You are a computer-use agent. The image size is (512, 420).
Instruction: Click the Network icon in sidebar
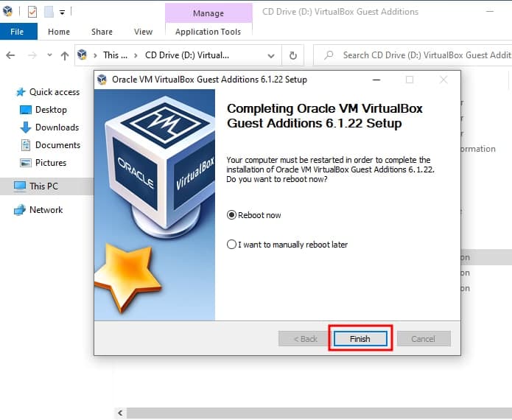(20, 210)
